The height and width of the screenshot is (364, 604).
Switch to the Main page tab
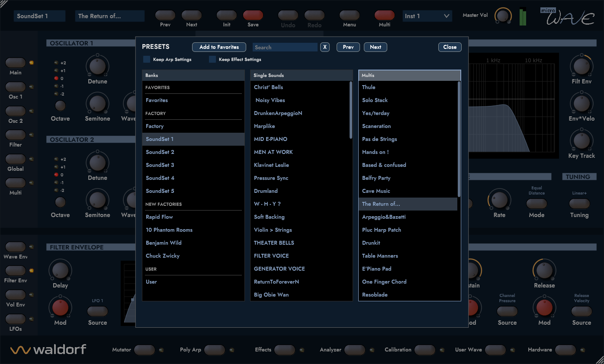(x=16, y=63)
